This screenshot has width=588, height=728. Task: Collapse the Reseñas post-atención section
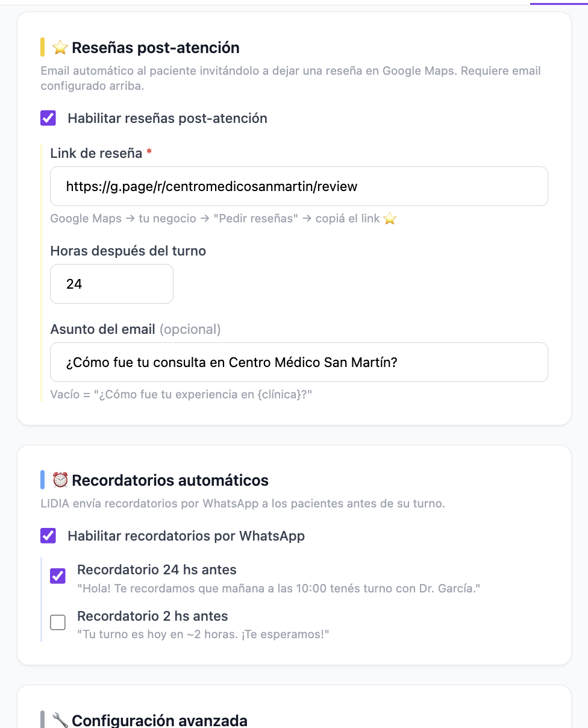pyautogui.click(x=155, y=47)
